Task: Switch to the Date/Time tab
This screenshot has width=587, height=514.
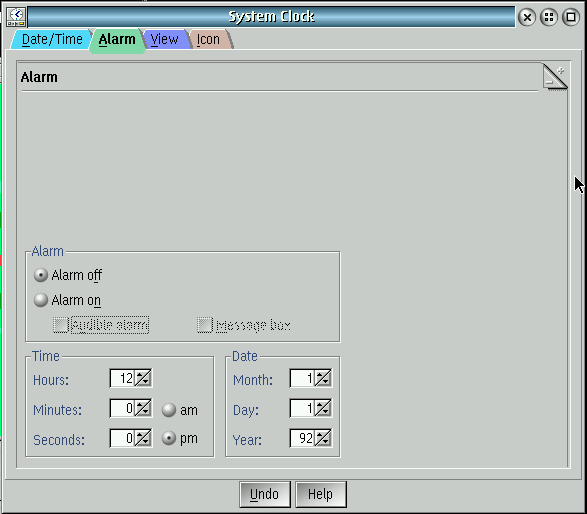Action: 52,39
